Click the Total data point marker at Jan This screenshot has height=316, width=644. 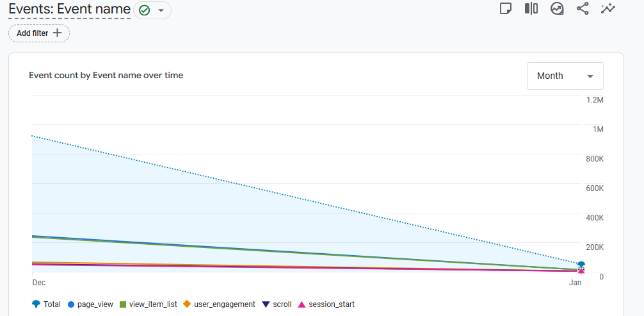[581, 265]
